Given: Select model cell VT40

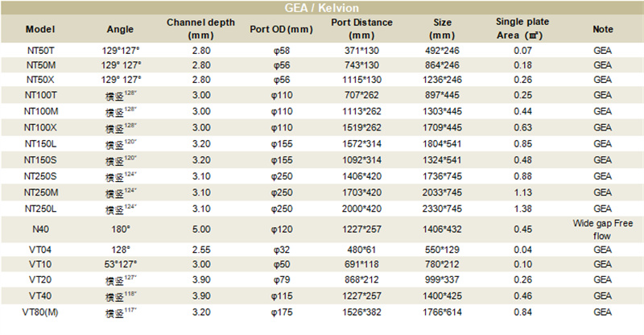Looking at the screenshot, I should tap(40, 296).
